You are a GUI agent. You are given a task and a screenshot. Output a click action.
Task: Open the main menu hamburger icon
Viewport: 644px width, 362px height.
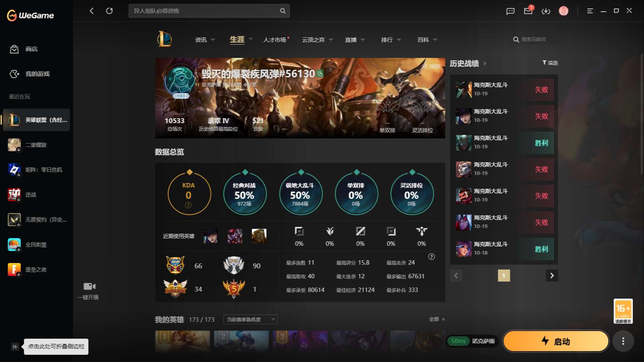(590, 11)
